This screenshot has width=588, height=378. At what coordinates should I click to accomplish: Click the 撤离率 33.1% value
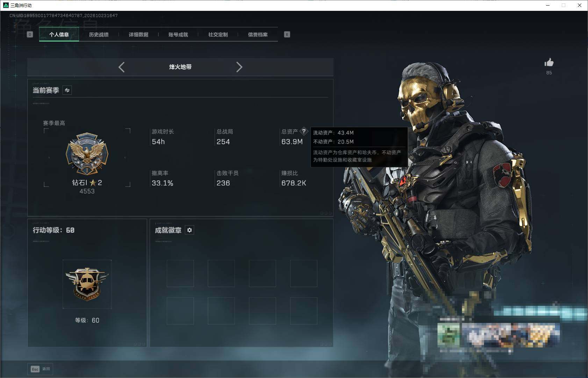tap(163, 183)
